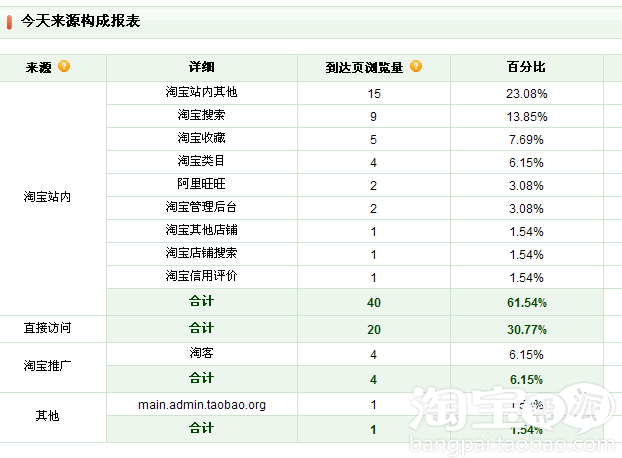The image size is (622, 458).
Task: Click the 淘宝推广 source category cell
Action: point(47,366)
